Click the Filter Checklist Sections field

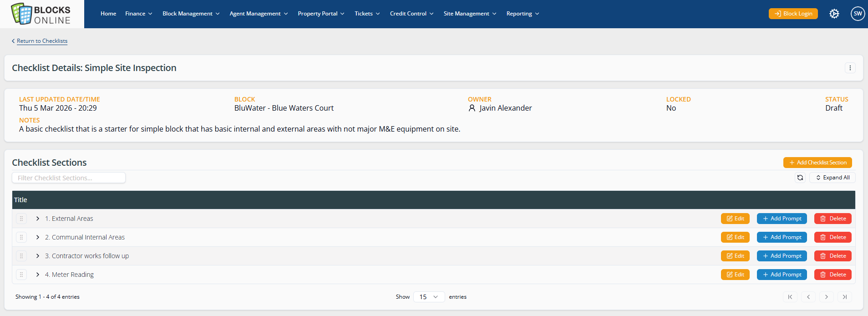(x=69, y=178)
